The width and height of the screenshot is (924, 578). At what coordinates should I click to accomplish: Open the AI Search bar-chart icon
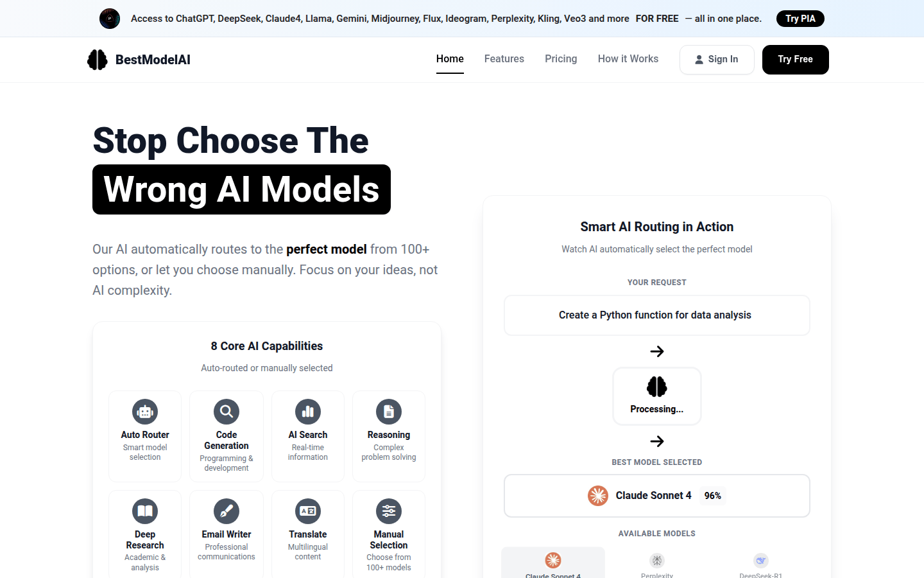pyautogui.click(x=308, y=412)
